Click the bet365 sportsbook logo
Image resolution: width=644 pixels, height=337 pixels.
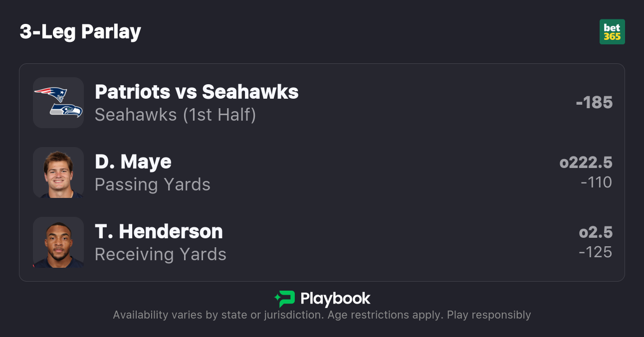point(612,32)
